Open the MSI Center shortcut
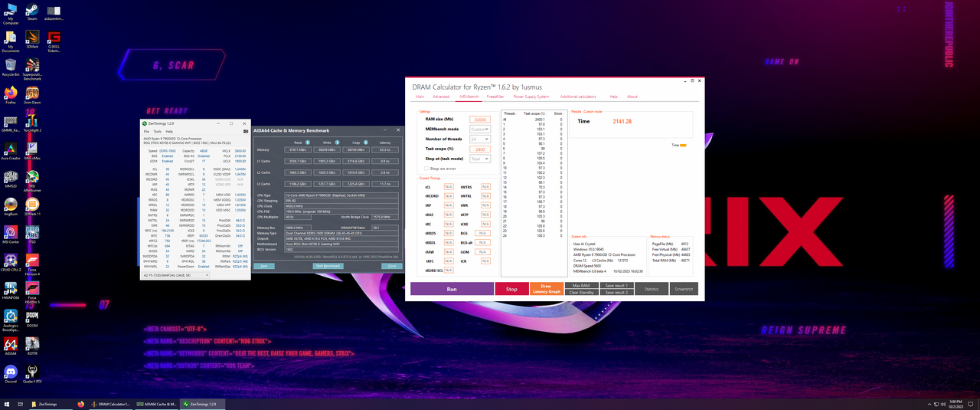 [x=11, y=234]
